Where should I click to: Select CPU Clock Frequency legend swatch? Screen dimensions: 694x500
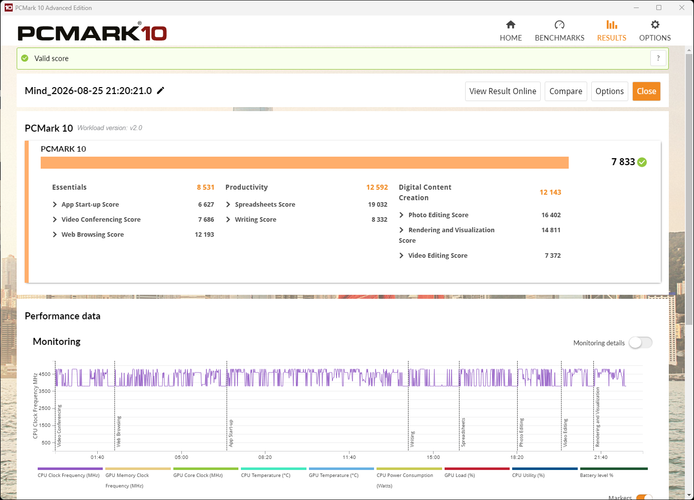tap(70, 468)
